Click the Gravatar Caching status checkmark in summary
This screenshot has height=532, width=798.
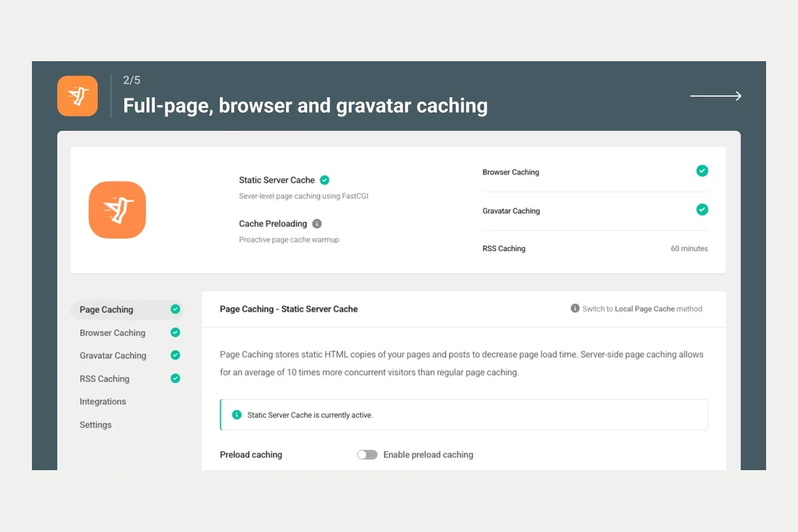coord(702,209)
